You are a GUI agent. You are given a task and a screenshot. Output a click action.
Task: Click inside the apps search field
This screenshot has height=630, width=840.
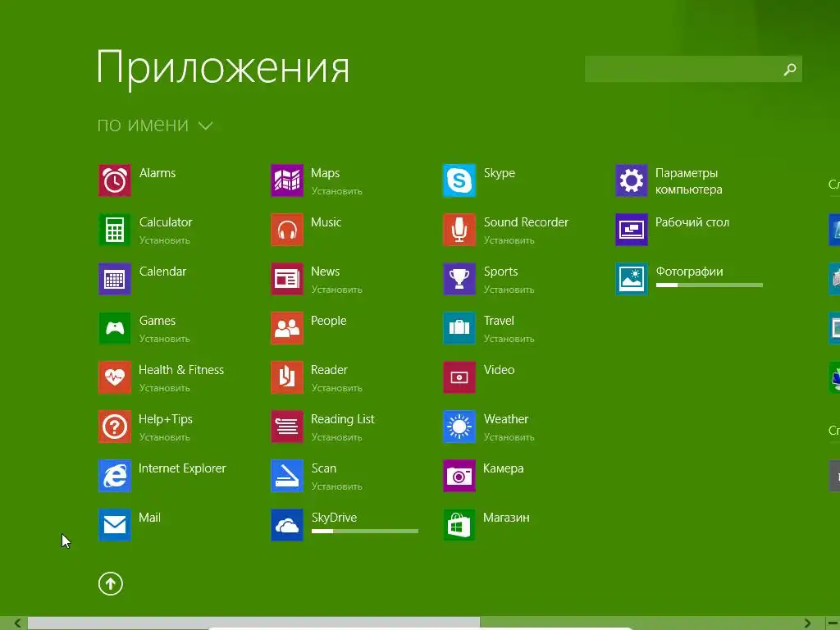tap(683, 69)
